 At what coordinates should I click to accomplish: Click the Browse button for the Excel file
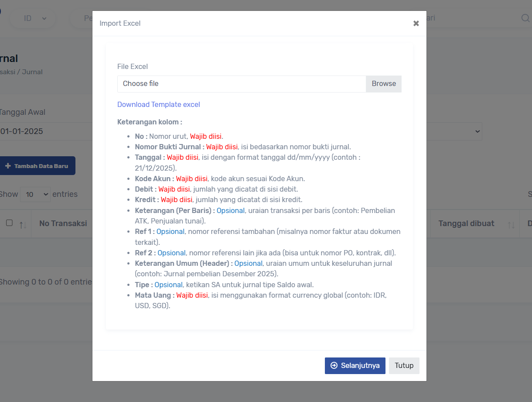pos(384,84)
